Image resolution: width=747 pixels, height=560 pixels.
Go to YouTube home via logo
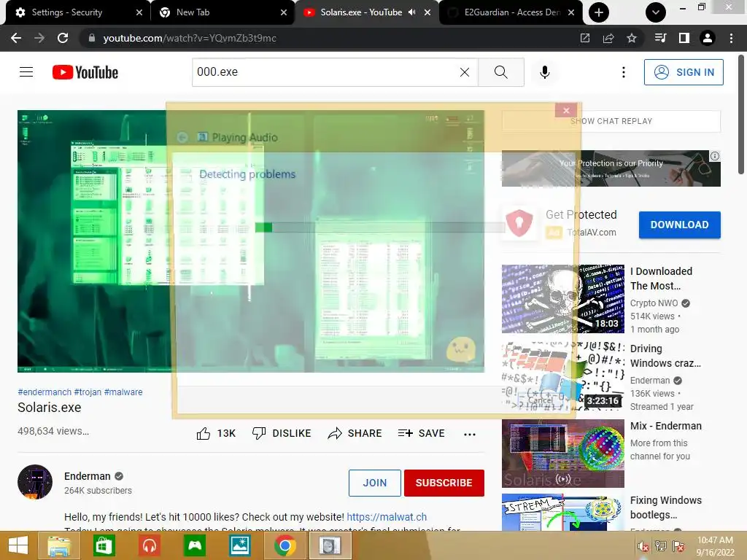pos(85,72)
